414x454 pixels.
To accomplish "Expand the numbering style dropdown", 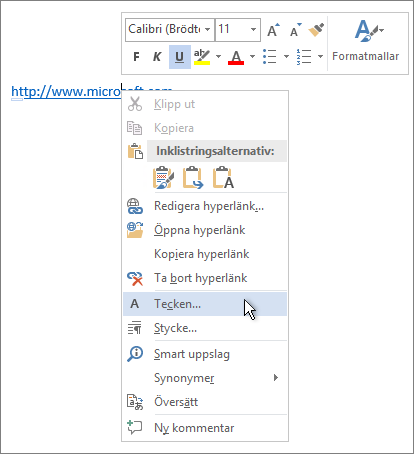I will tap(320, 56).
